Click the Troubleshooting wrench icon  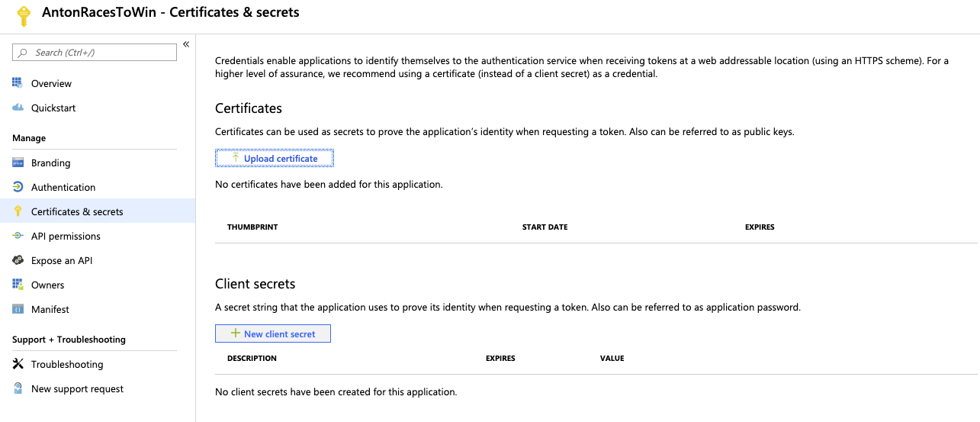pyautogui.click(x=18, y=364)
